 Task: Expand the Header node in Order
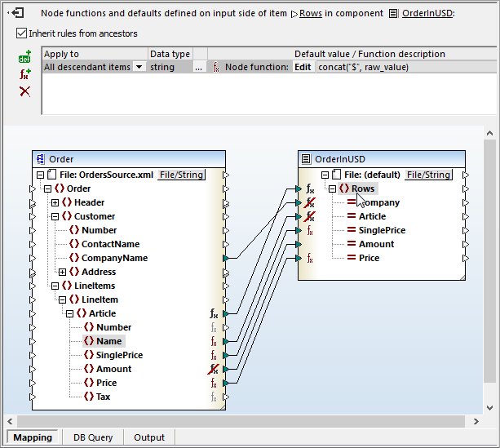(55, 202)
